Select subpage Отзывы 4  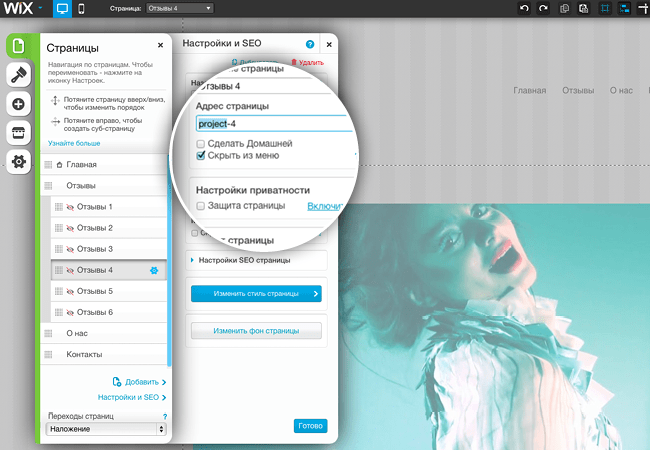click(109, 270)
